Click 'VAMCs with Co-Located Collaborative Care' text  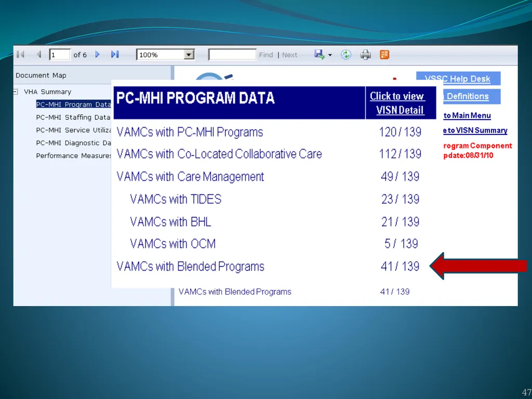(219, 154)
